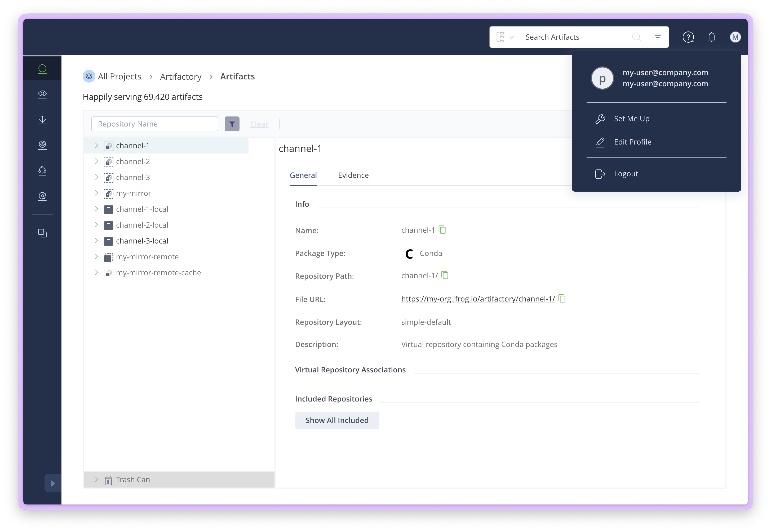The width and height of the screenshot is (771, 532).
Task: Click the repository filter funnel button
Action: tap(232, 124)
